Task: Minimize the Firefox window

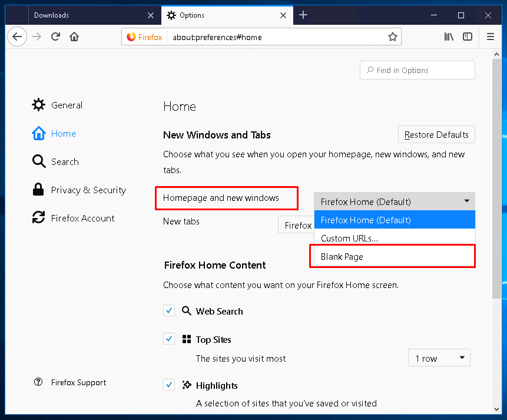Action: 433,15
